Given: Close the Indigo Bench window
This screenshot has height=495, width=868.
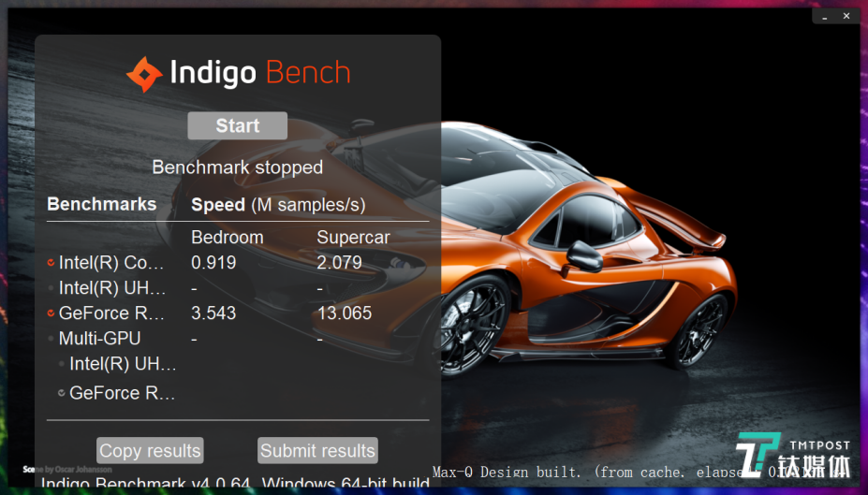Looking at the screenshot, I should [x=846, y=16].
